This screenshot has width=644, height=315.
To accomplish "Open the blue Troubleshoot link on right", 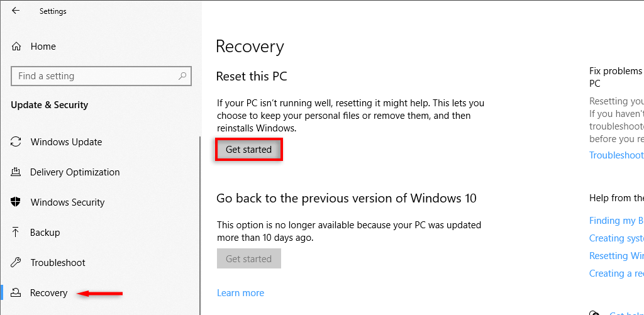I will click(616, 155).
